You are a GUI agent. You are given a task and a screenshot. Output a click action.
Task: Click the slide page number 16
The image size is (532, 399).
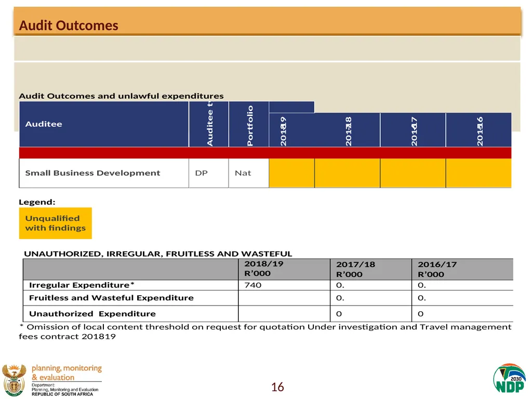click(x=277, y=387)
